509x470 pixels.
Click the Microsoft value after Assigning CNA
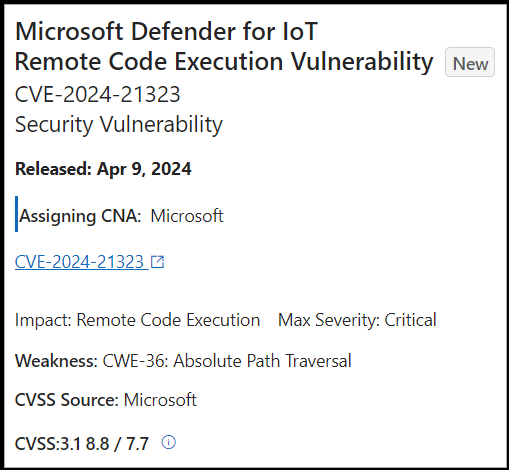coord(187,216)
